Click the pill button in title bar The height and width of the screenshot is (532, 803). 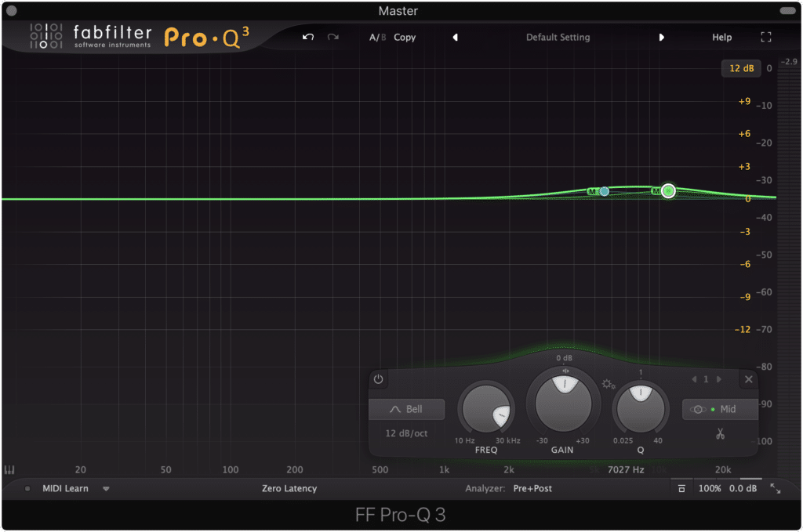tap(787, 11)
